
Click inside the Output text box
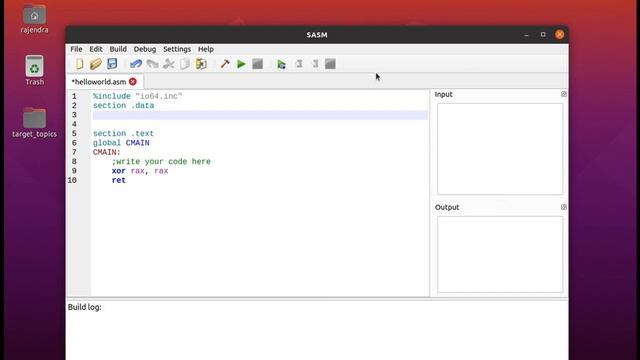pos(500,254)
